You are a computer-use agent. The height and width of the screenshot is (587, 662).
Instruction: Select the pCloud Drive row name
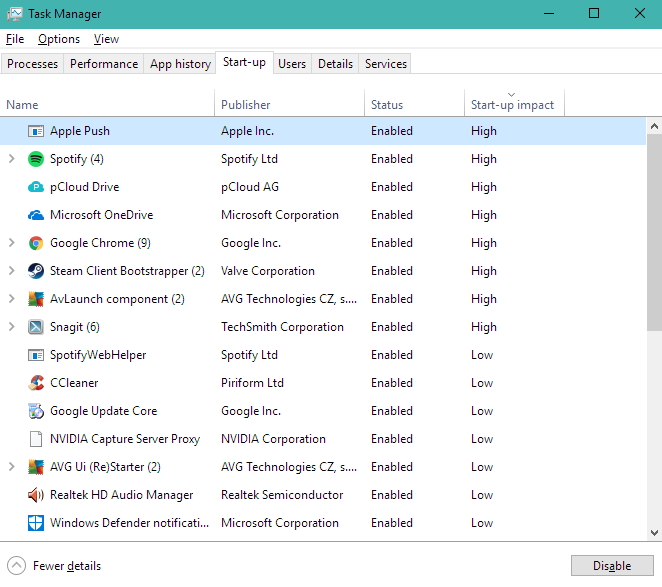pos(84,187)
